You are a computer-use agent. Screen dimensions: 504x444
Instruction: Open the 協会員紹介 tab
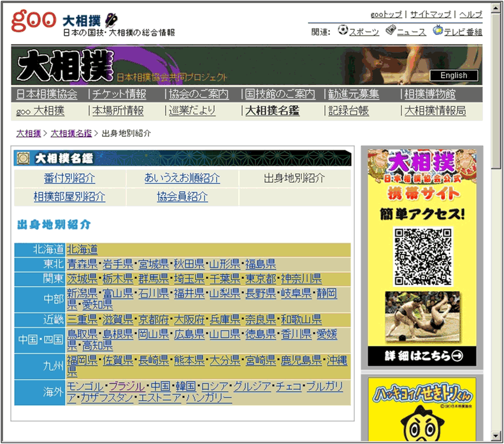(182, 197)
